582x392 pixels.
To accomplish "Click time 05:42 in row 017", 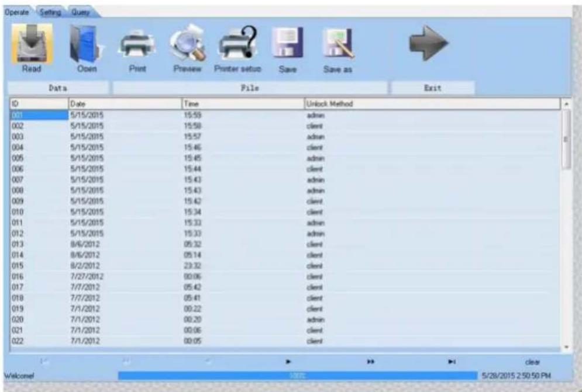I will [192, 287].
